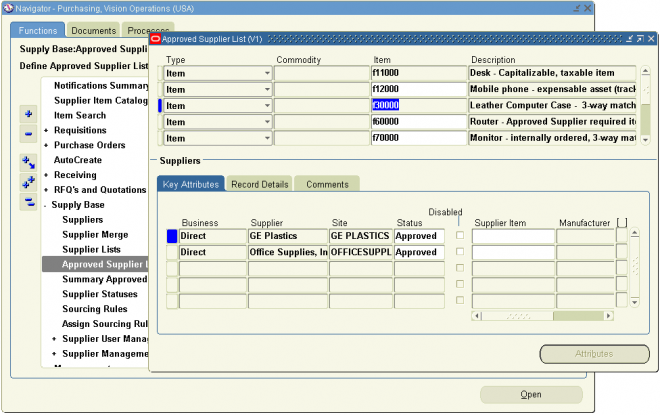The height and width of the screenshot is (415, 660).
Task: Expand RFQ's and Quotations tree node
Action: point(46,190)
